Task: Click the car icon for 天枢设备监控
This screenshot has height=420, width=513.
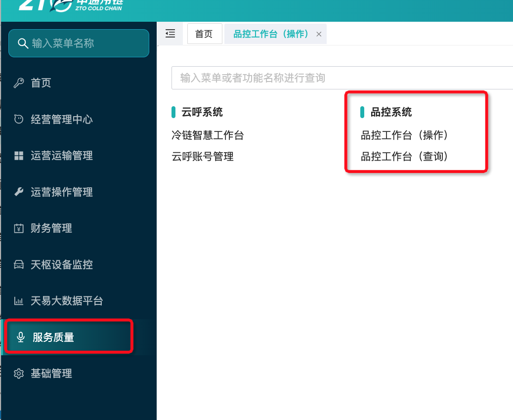Action: tap(19, 264)
